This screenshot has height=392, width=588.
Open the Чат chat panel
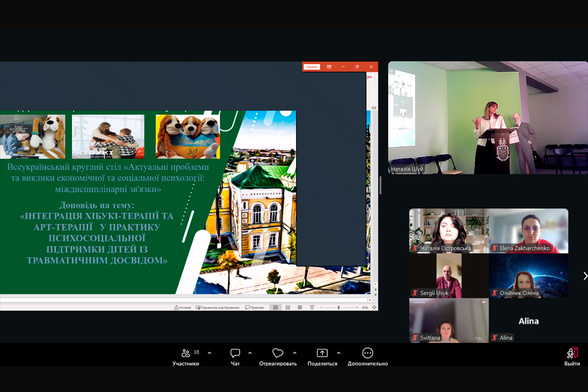tap(235, 357)
